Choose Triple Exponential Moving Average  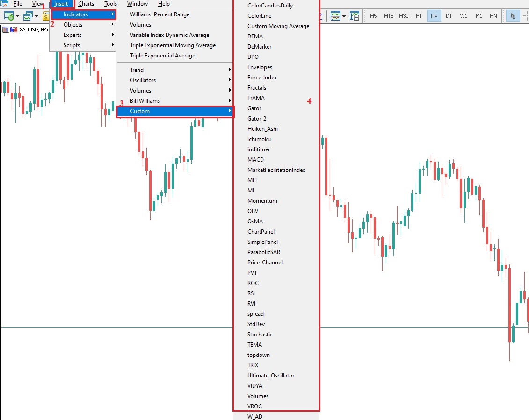pos(175,45)
